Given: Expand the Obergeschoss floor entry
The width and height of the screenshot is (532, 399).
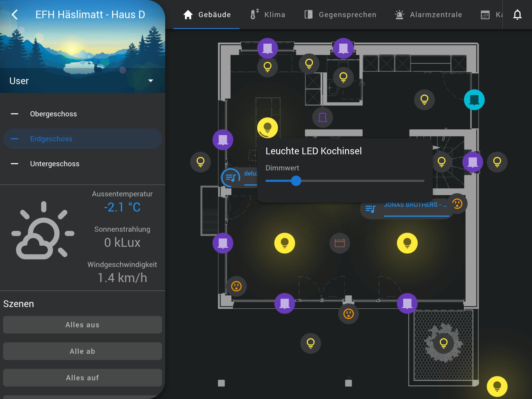Looking at the screenshot, I should pyautogui.click(x=53, y=114).
